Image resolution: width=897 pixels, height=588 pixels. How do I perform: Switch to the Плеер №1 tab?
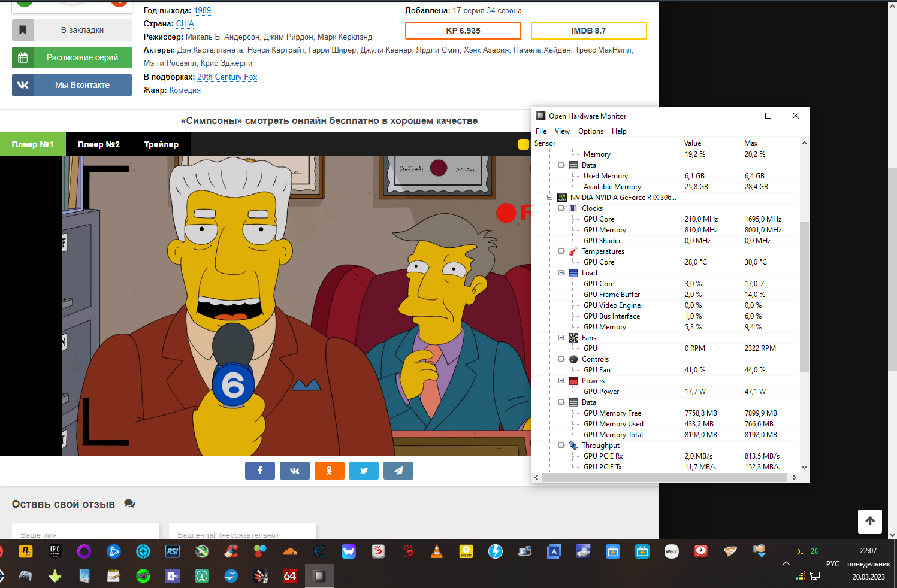pyautogui.click(x=33, y=144)
